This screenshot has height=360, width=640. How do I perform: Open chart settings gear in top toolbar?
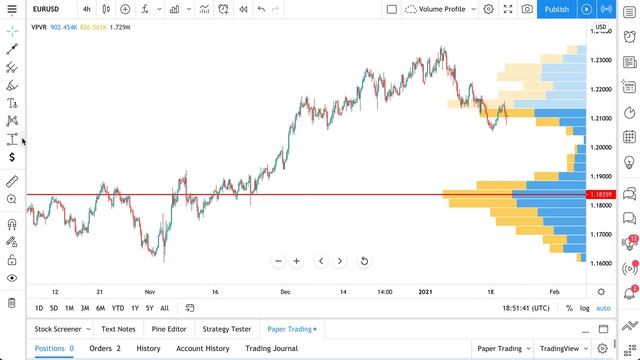[x=489, y=9]
